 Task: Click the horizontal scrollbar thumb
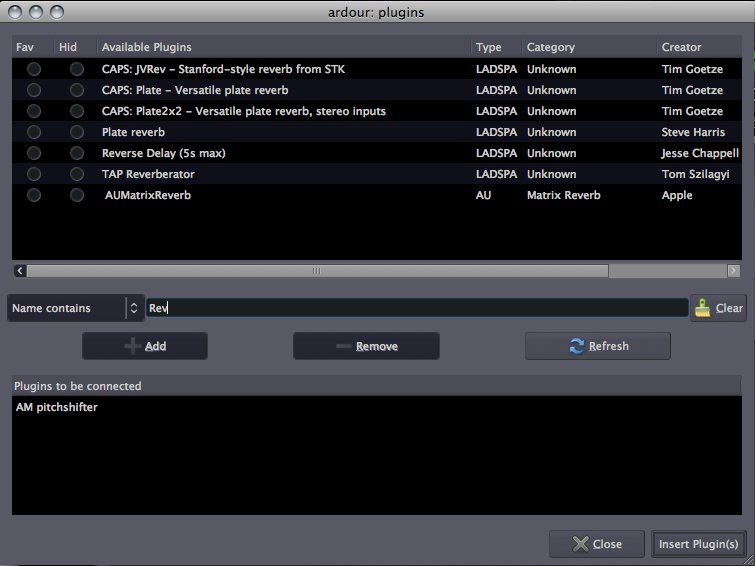[x=317, y=271]
